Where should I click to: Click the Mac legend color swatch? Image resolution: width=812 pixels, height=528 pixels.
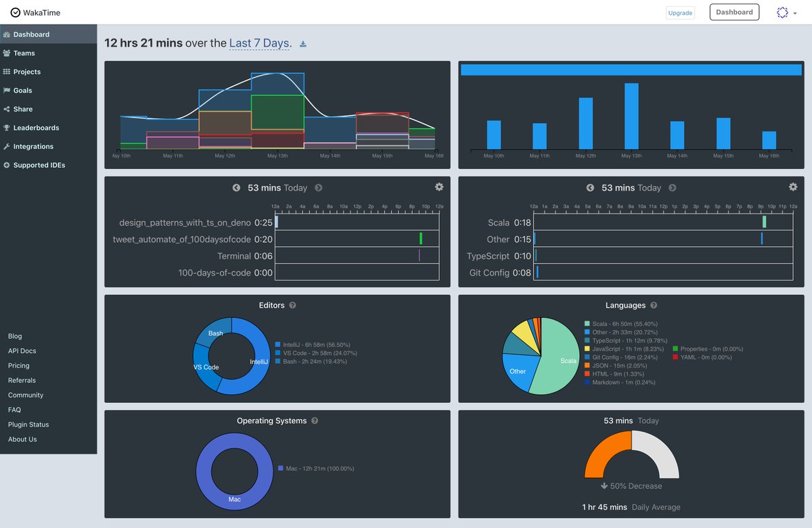click(x=281, y=469)
